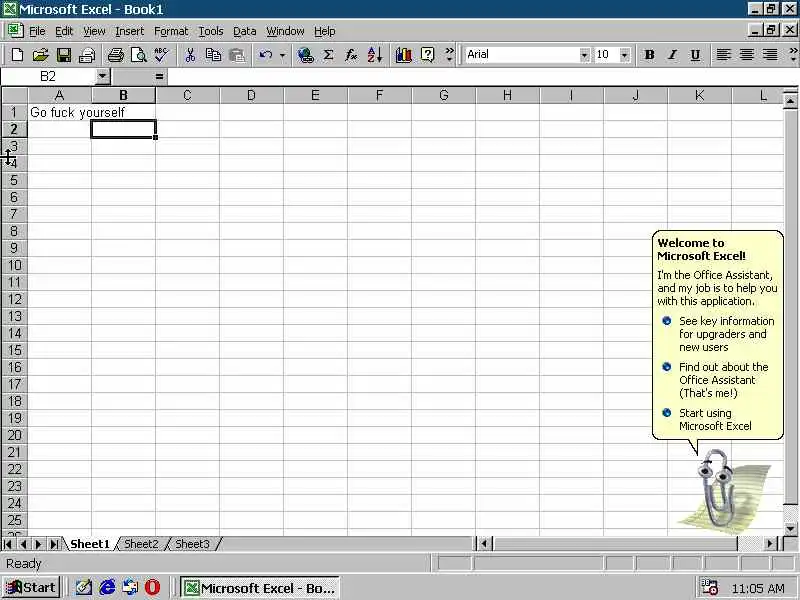This screenshot has height=600, width=800.
Task: Click the tray scheduler icon beside the clock
Action: point(709,587)
